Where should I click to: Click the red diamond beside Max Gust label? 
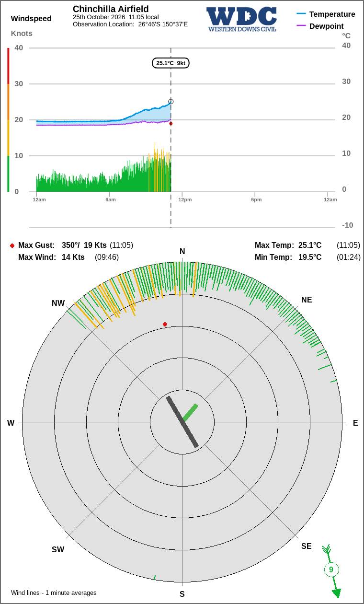click(12, 245)
